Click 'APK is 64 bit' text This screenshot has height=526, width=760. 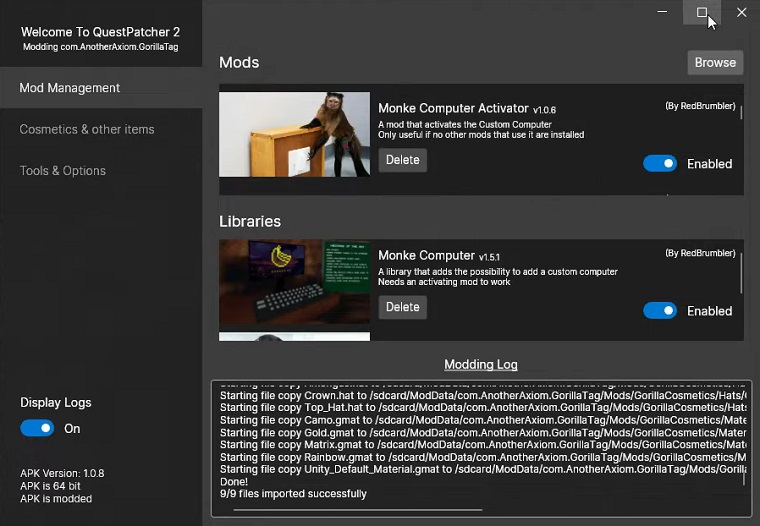50,486
